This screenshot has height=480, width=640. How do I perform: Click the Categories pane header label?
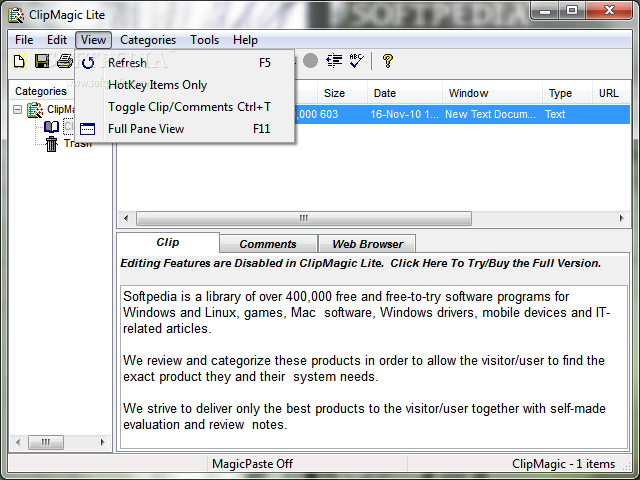click(41, 91)
